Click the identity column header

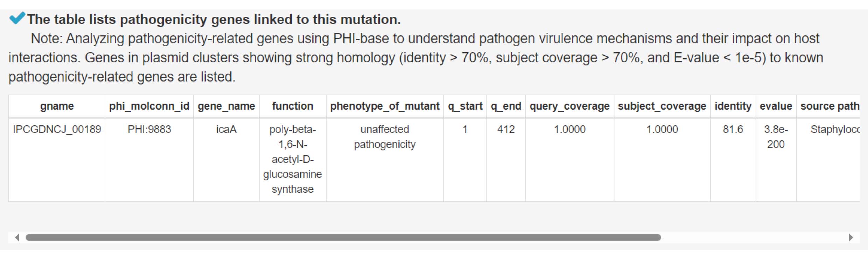click(733, 106)
